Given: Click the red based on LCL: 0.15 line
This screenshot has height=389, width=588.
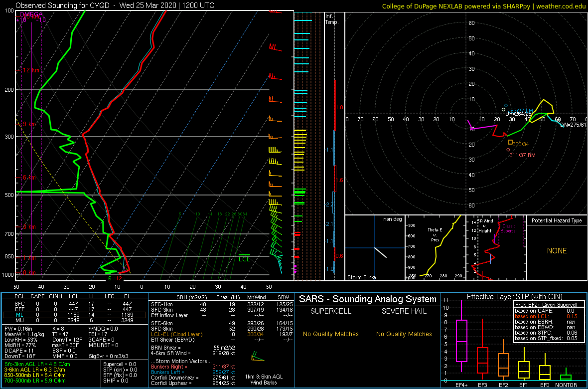Looking at the screenshot, I should coord(547,317).
